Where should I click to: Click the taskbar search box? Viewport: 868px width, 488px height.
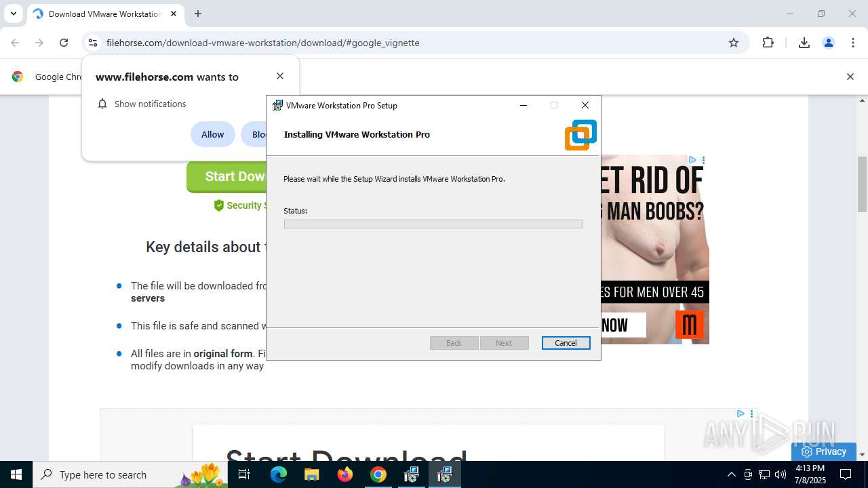point(130,474)
